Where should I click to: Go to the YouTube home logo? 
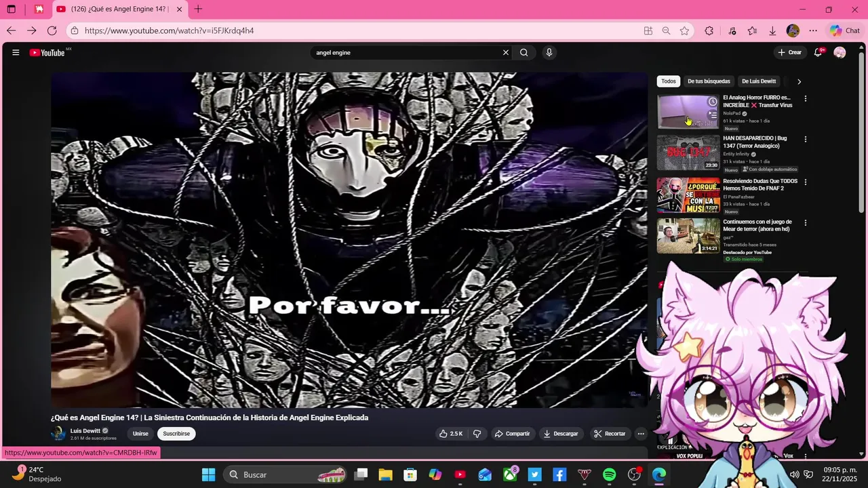click(47, 52)
